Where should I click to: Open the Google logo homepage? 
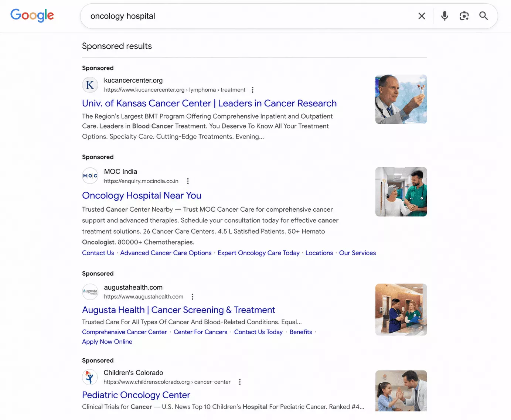coord(32,15)
